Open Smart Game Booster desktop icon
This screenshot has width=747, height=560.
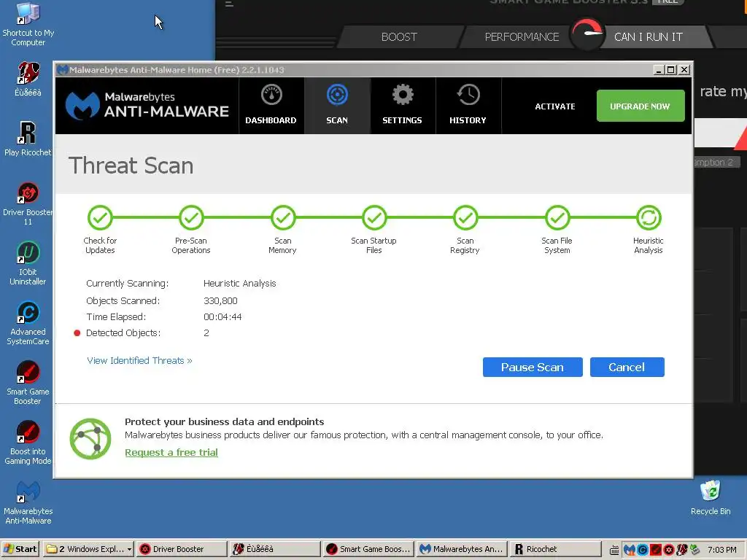coord(28,384)
